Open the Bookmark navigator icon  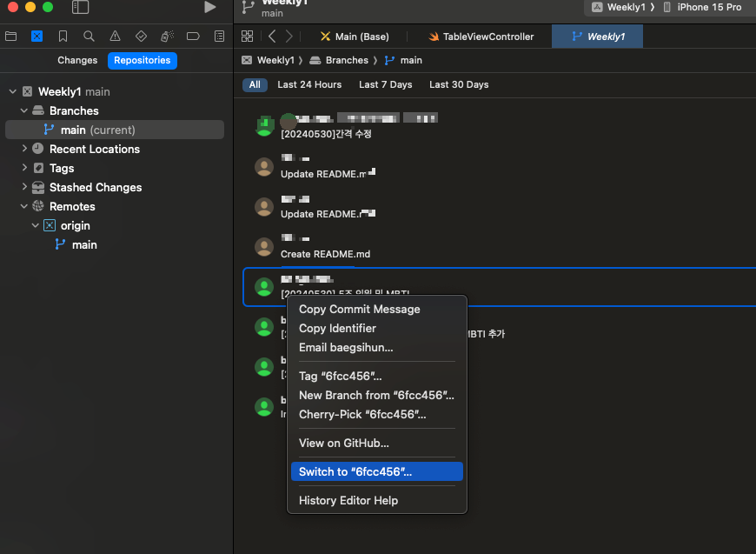pos(63,37)
